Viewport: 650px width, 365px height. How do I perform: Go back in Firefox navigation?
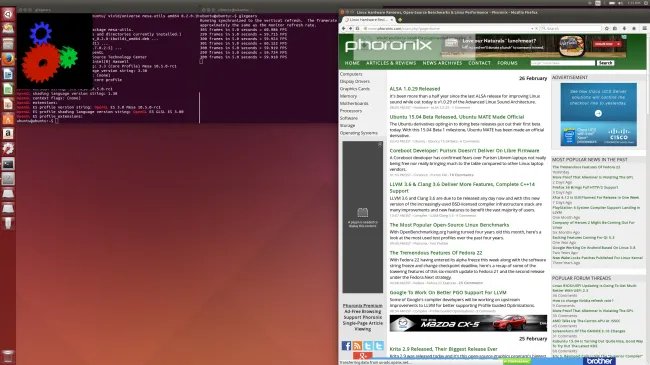[343, 28]
